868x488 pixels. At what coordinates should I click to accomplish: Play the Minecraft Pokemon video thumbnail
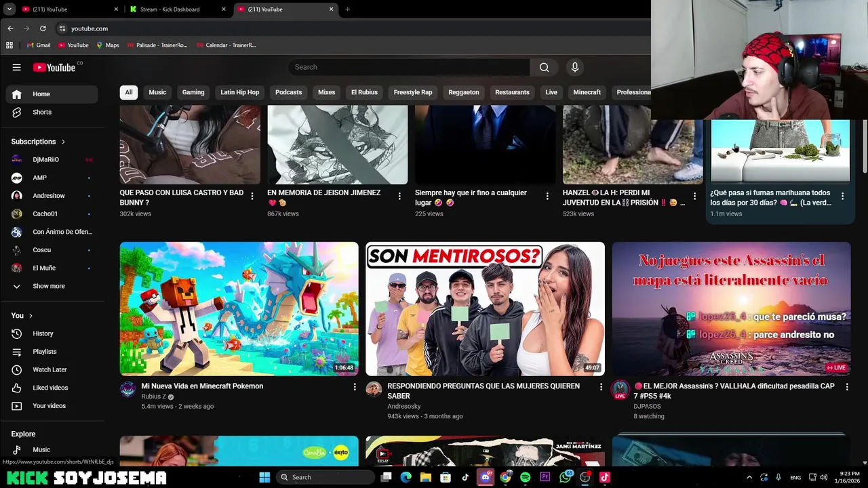point(239,308)
